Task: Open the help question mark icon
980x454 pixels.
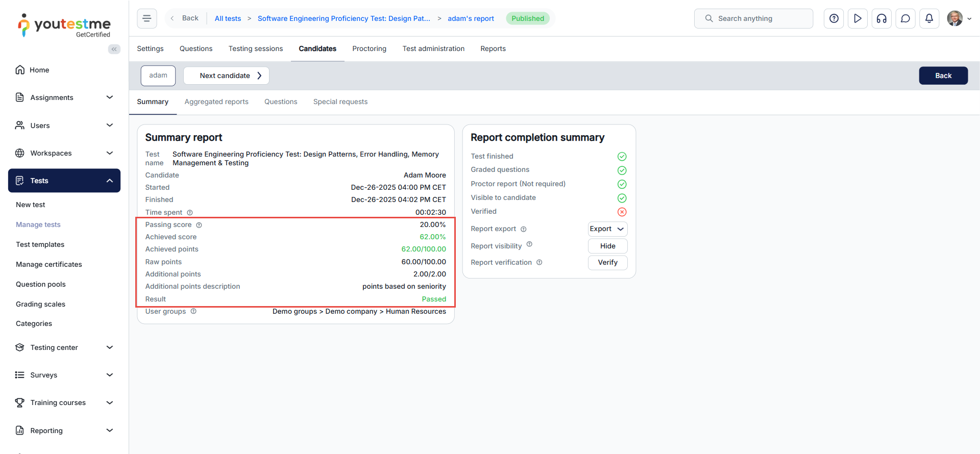Action: 834,18
